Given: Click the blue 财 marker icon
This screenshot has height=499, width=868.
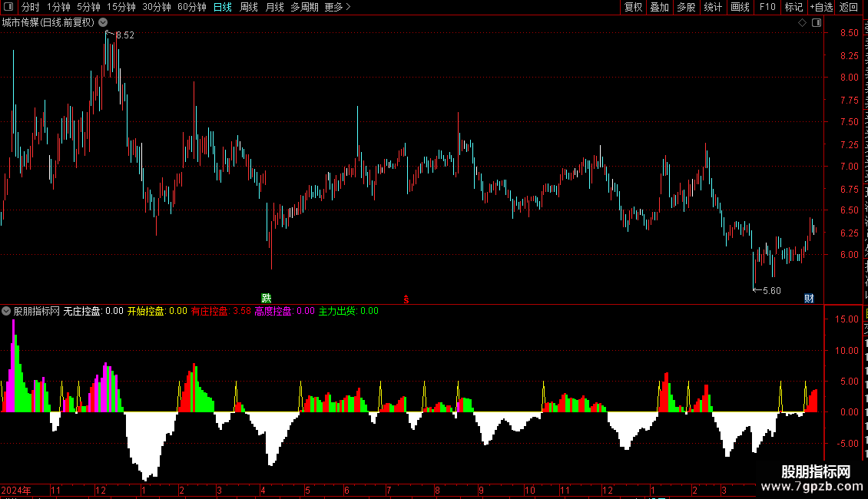Looking at the screenshot, I should tap(809, 298).
